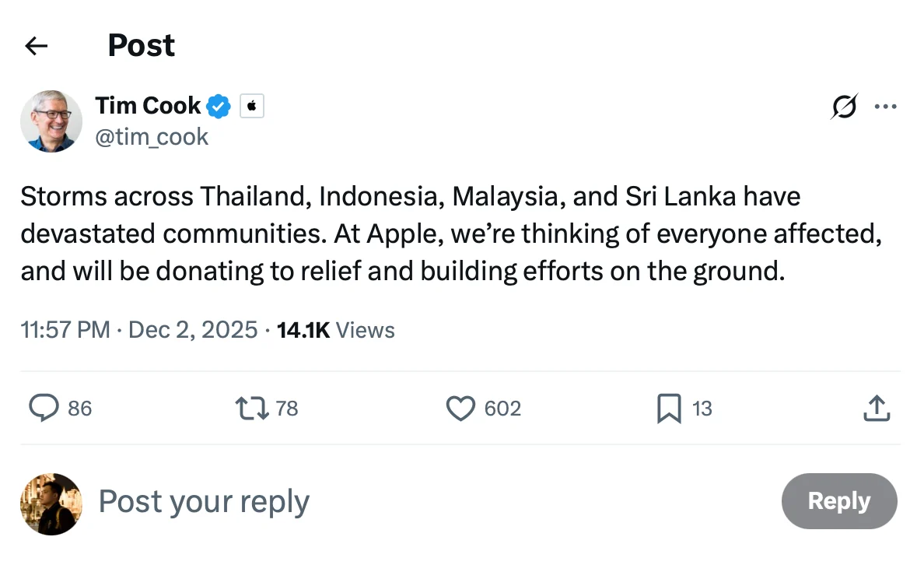Go back using the left arrow
The width and height of the screenshot is (924, 565).
pyautogui.click(x=37, y=46)
